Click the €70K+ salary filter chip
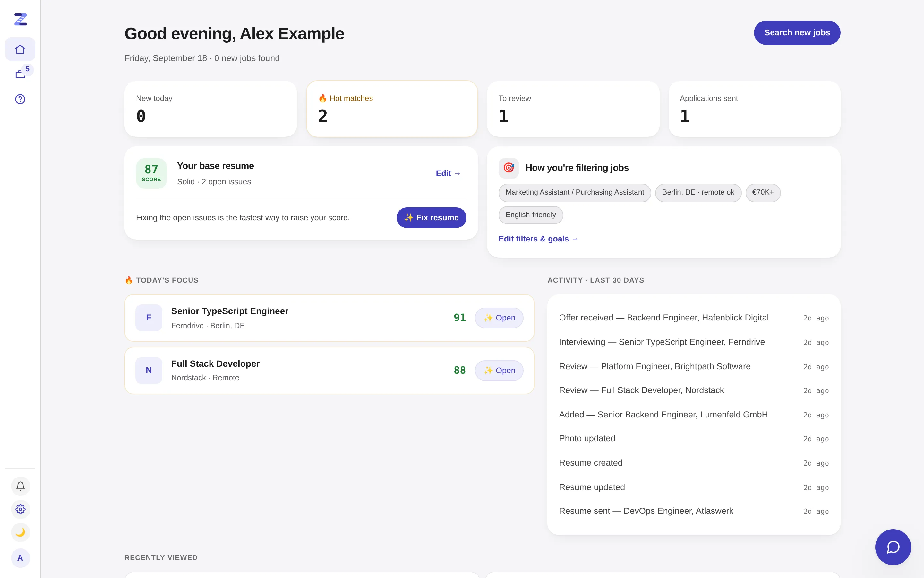 pyautogui.click(x=763, y=193)
